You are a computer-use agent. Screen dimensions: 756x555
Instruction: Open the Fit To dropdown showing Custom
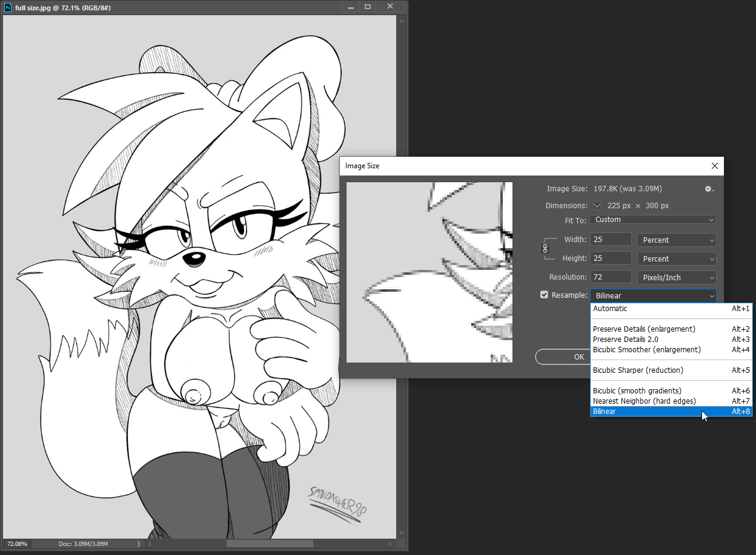click(x=652, y=219)
